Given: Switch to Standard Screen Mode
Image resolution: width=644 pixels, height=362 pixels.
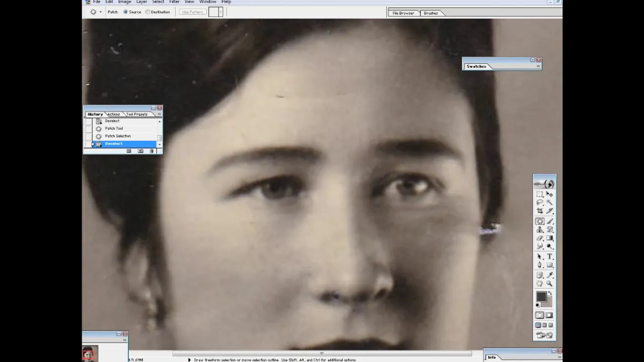Looking at the screenshot, I should tap(538, 325).
